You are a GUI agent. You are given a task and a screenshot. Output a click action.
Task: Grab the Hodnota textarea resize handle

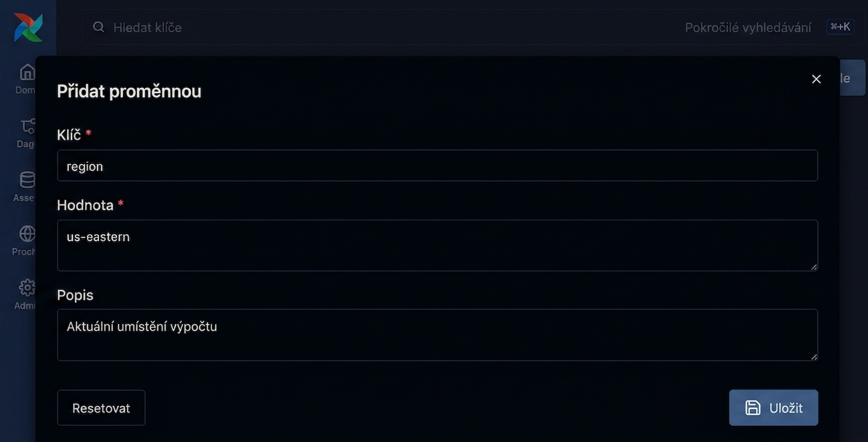click(x=814, y=267)
